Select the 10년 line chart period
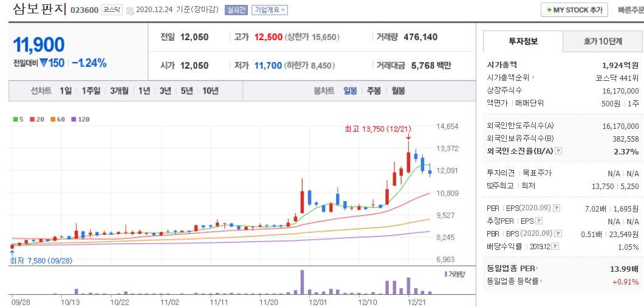This screenshot has width=644, height=307. [x=210, y=91]
